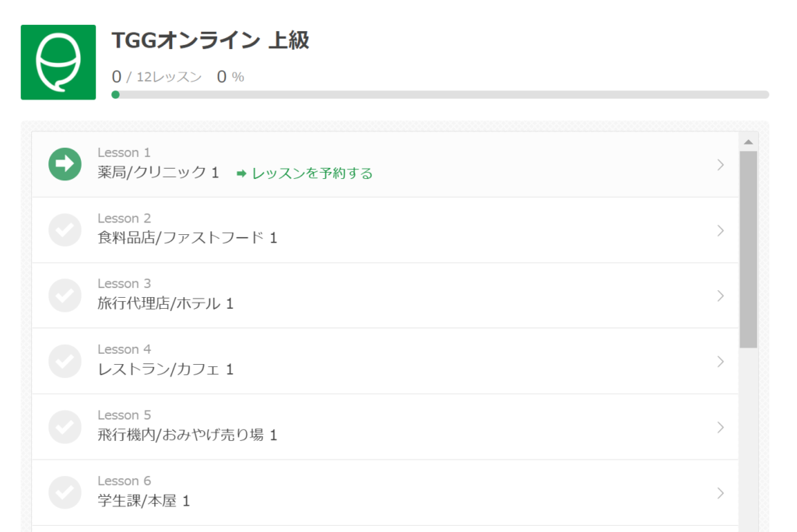Click the scrollbar up arrow
The height and width of the screenshot is (532, 797).
tap(748, 142)
